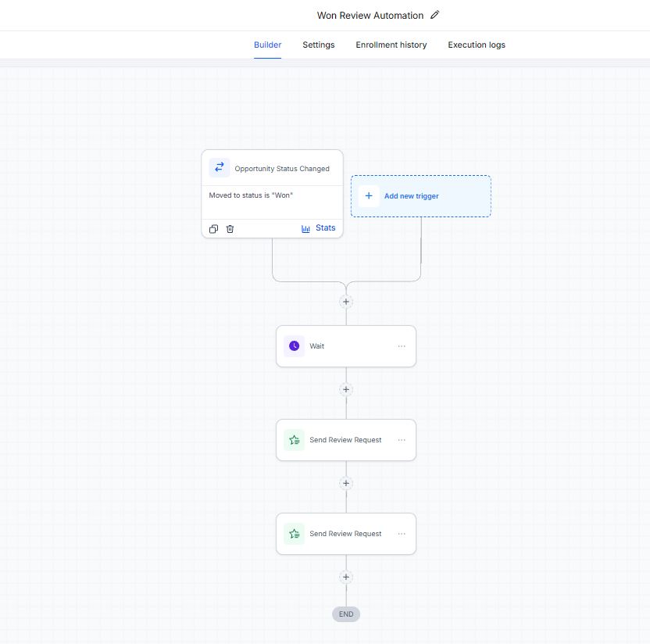
Task: Click the Moved to status is "Won" text
Action: [251, 195]
